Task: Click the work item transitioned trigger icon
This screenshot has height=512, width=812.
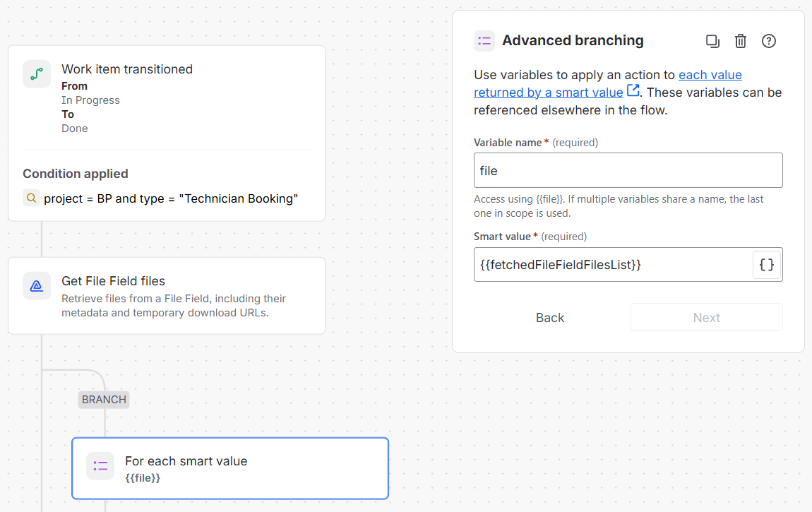Action: (37, 74)
